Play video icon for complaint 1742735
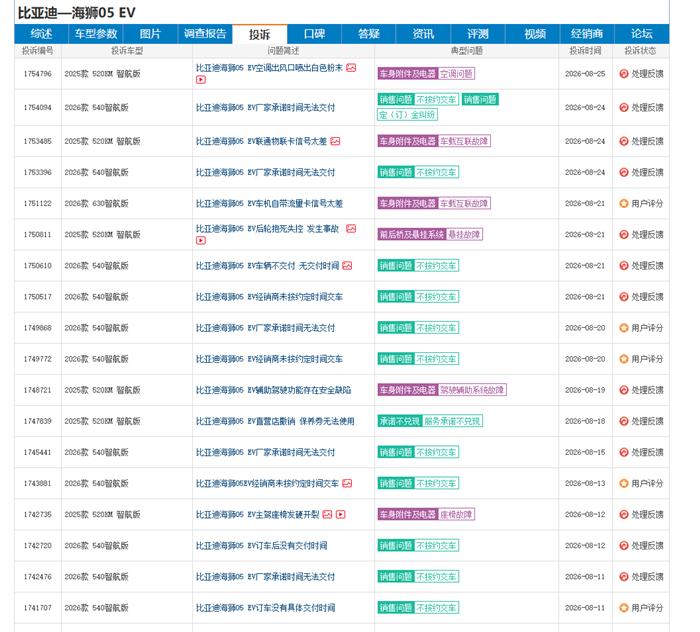 point(341,514)
